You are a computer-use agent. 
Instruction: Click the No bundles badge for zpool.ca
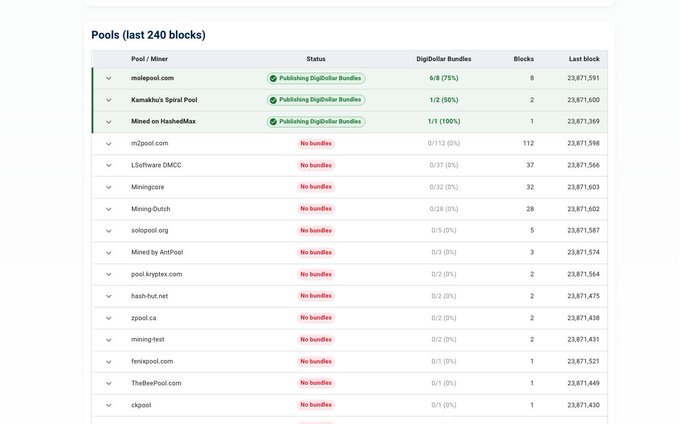[x=316, y=318]
